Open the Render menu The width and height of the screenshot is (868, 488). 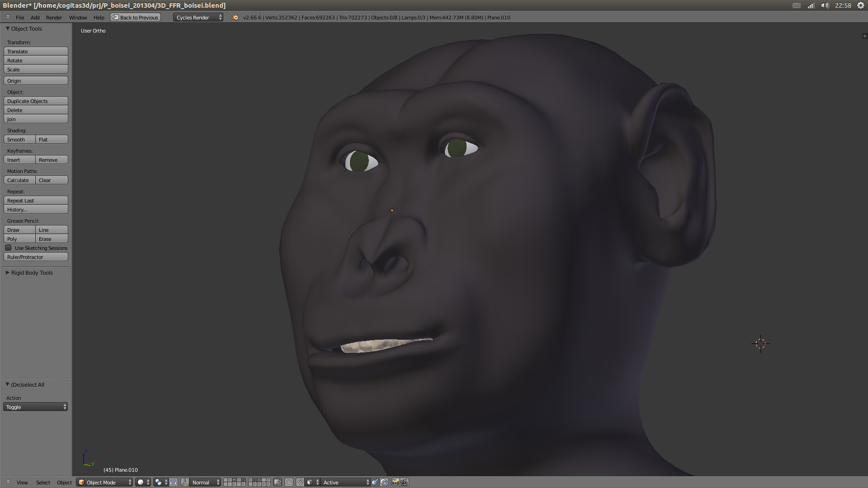(54, 18)
